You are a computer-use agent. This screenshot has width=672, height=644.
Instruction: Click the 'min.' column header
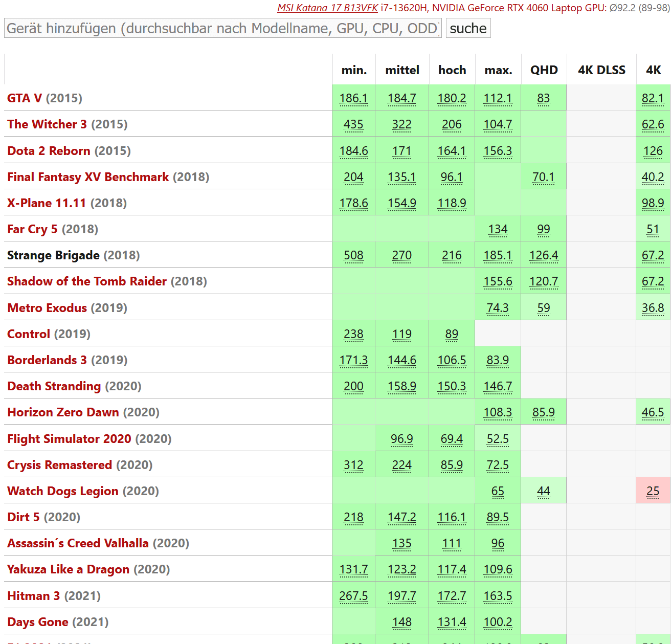[354, 70]
